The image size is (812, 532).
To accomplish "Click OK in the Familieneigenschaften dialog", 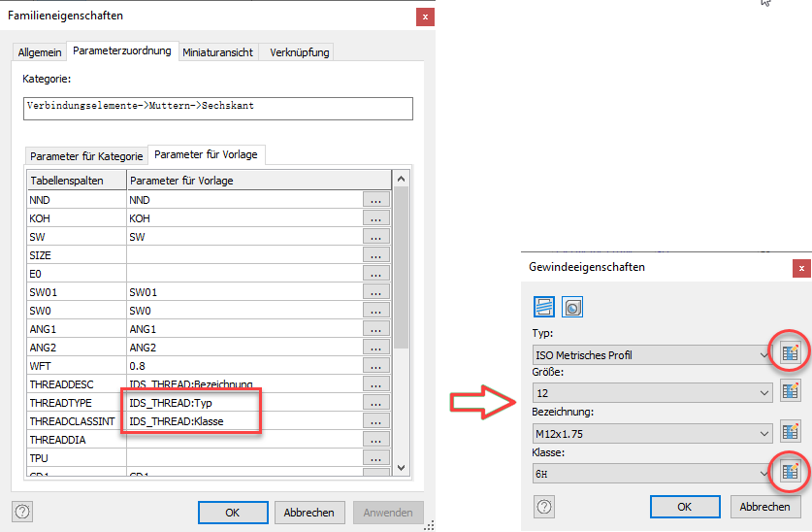I will click(233, 513).
